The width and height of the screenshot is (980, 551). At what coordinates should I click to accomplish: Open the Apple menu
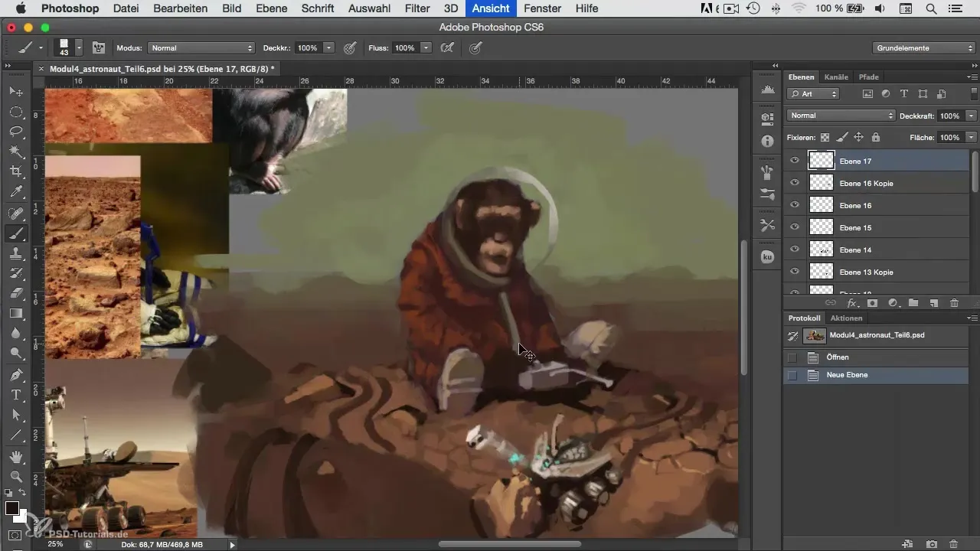click(x=20, y=8)
